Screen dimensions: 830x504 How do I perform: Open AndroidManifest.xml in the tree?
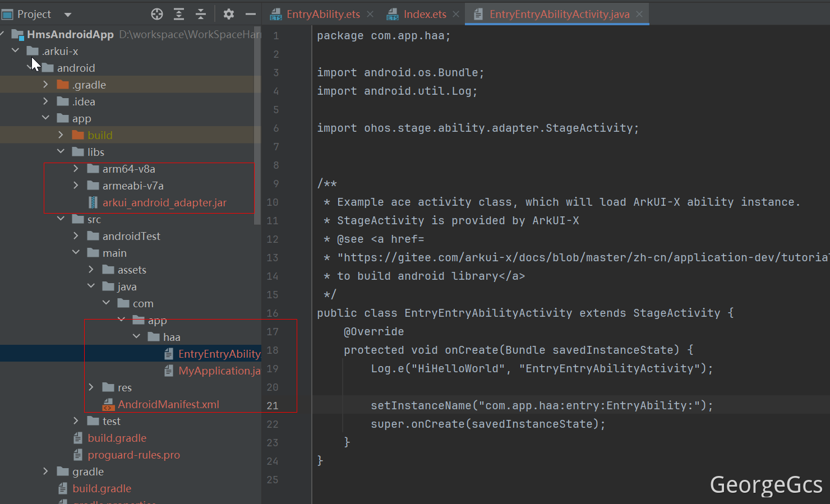(x=168, y=404)
